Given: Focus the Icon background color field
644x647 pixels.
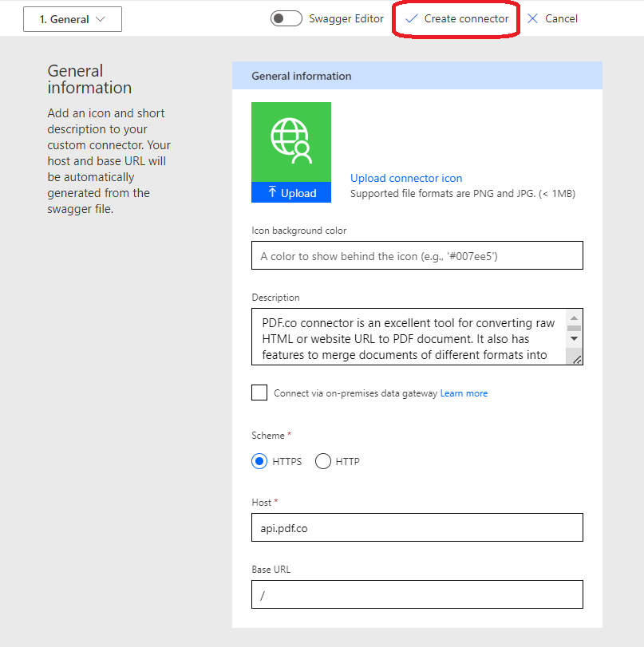Looking at the screenshot, I should pos(417,256).
